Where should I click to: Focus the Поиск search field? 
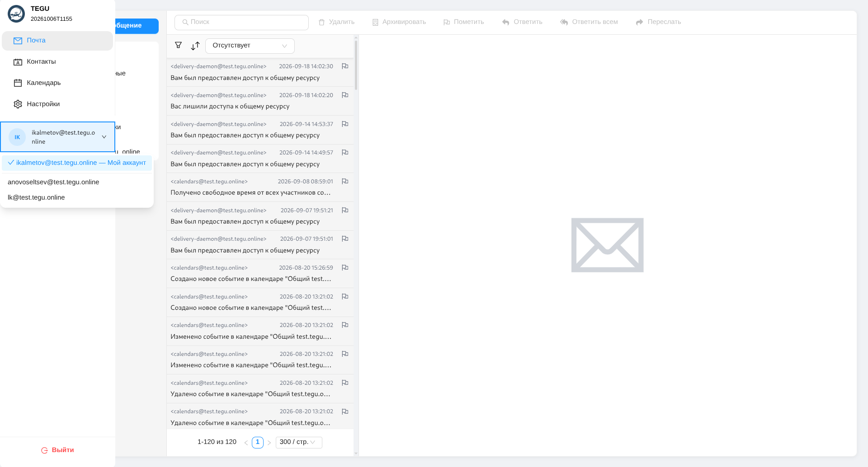241,22
